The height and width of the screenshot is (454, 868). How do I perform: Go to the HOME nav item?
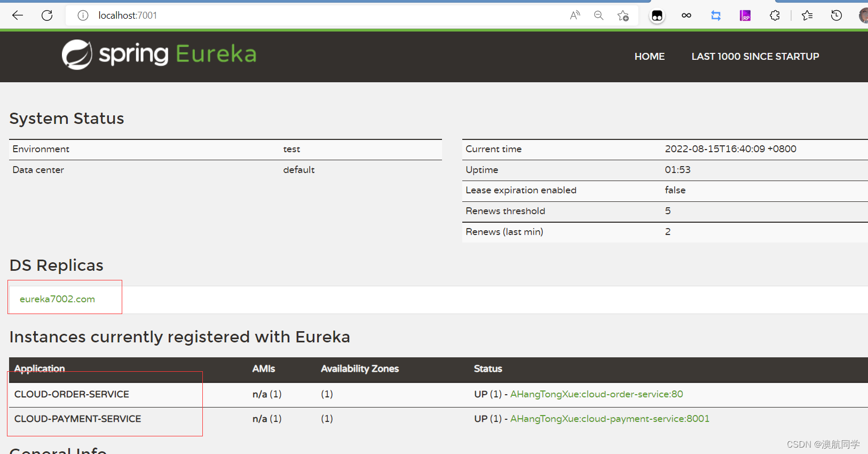[x=650, y=57]
